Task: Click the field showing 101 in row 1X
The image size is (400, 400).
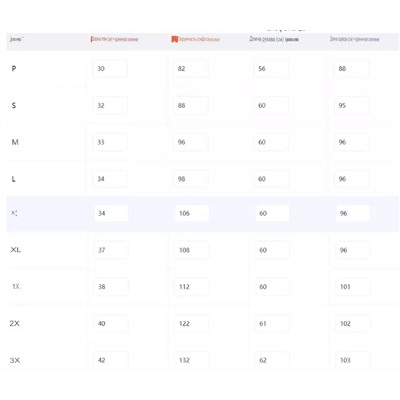Action: click(353, 287)
